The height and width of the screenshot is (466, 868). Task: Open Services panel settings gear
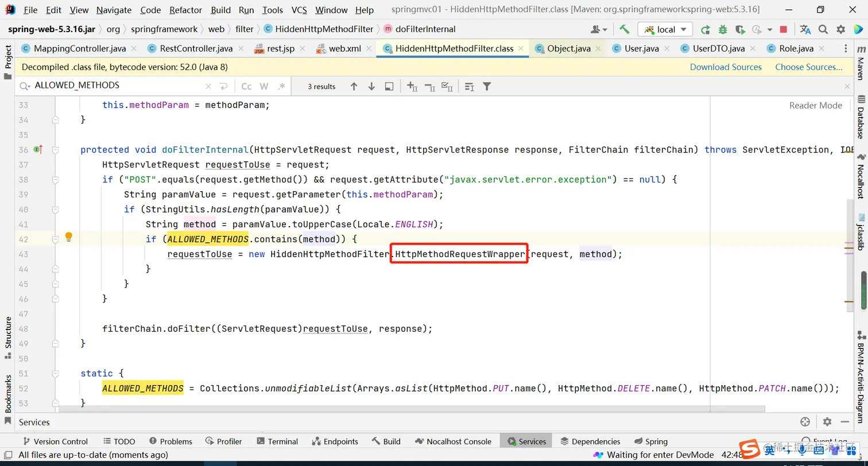[827, 422]
